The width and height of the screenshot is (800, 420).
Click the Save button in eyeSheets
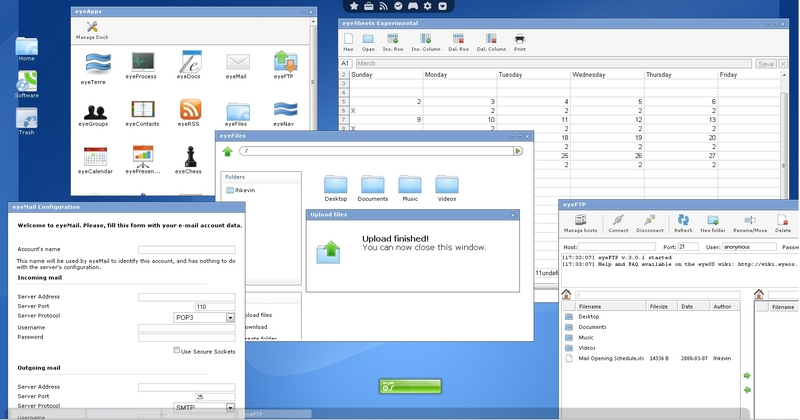tap(766, 64)
